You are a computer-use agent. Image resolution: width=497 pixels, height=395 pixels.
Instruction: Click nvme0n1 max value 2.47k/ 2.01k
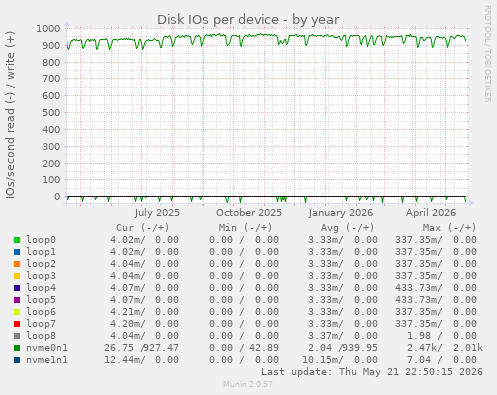click(x=445, y=348)
